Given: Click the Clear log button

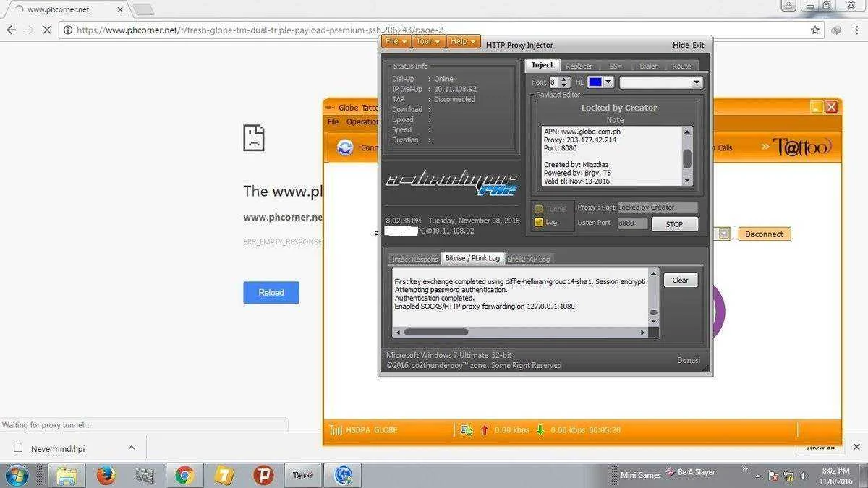Looking at the screenshot, I should click(x=680, y=280).
